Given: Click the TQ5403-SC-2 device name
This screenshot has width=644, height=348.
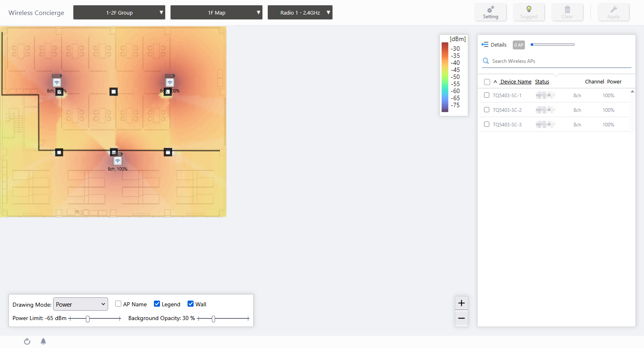Looking at the screenshot, I should pos(507,110).
